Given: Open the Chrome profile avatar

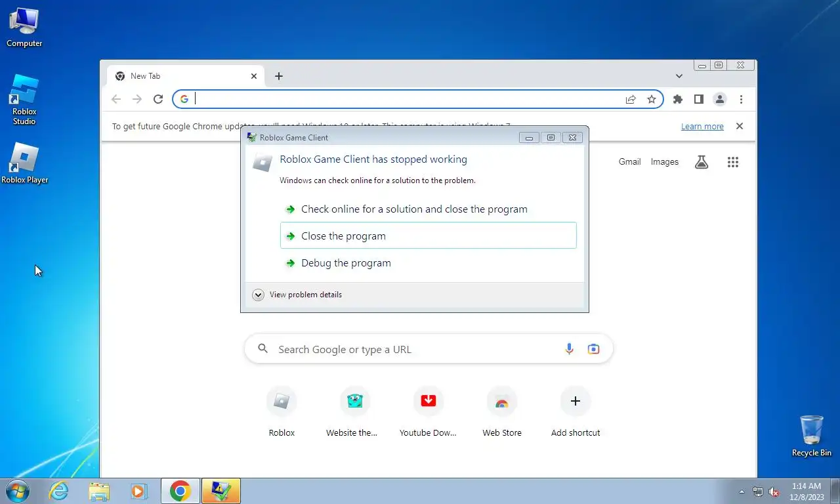Looking at the screenshot, I should (720, 99).
